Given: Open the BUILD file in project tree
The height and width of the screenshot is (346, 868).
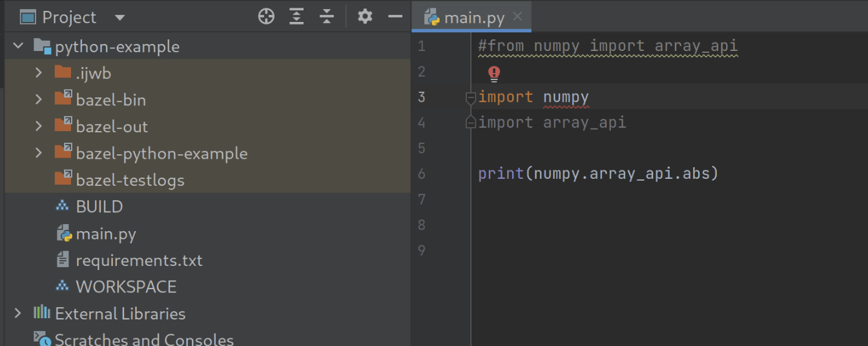Looking at the screenshot, I should click(x=99, y=207).
